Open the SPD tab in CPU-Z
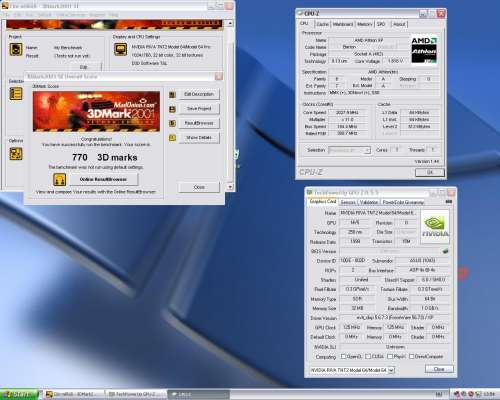The height and width of the screenshot is (400, 500). [x=381, y=24]
